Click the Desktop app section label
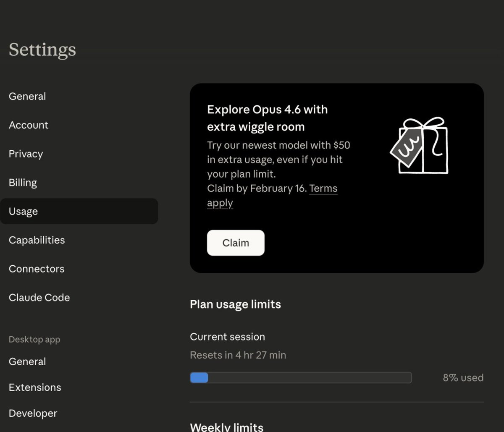 point(34,340)
